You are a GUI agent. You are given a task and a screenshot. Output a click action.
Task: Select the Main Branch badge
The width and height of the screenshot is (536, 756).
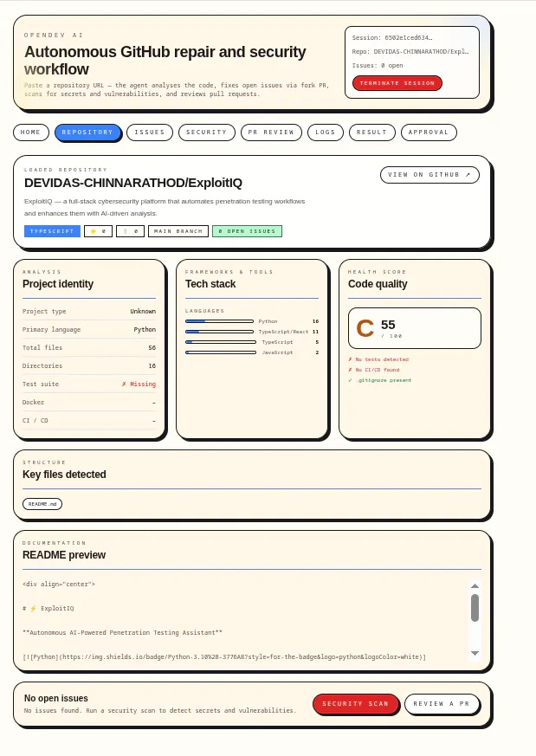coord(178,231)
